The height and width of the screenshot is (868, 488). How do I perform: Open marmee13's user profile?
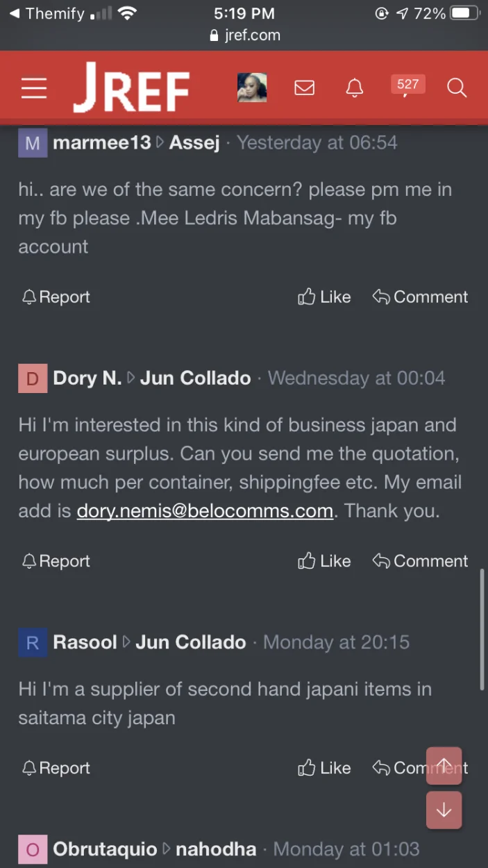coord(102,143)
